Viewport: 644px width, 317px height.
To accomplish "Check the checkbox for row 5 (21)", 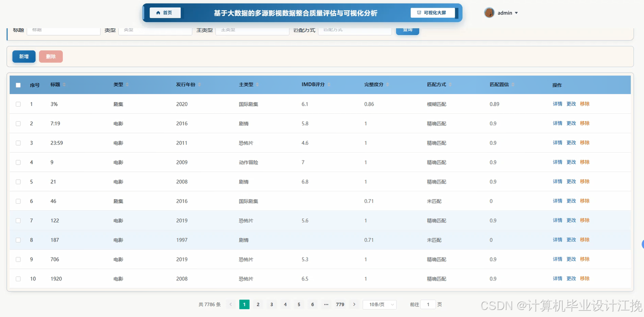I will click(x=18, y=182).
